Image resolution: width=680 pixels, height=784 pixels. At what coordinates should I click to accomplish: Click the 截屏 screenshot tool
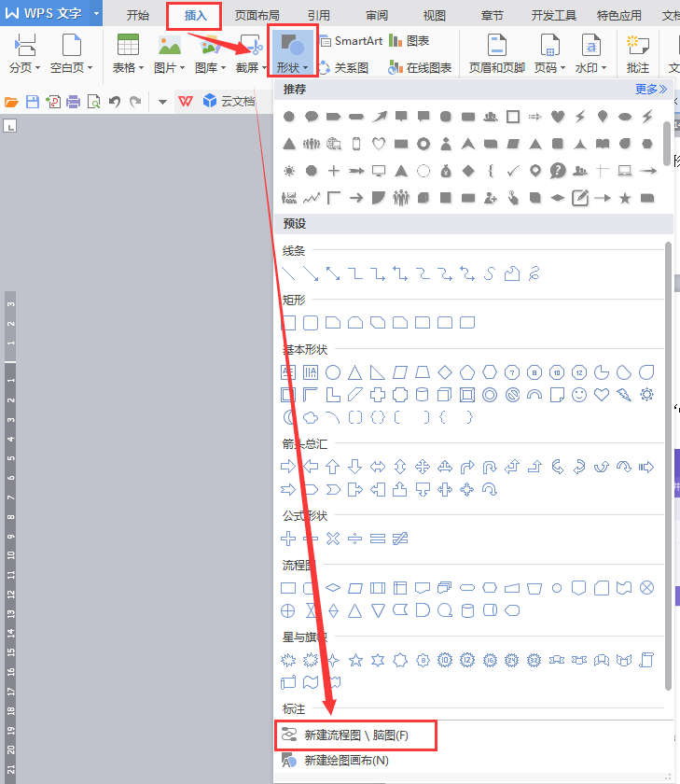(251, 52)
